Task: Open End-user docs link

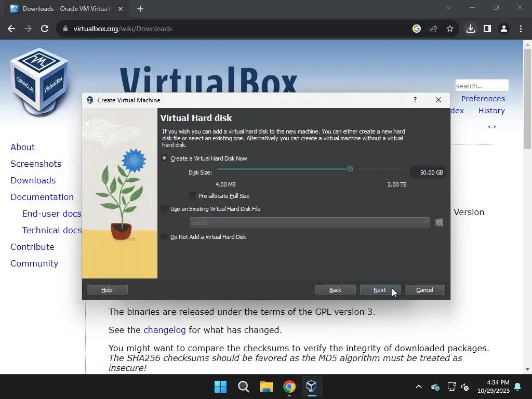Action: click(52, 214)
